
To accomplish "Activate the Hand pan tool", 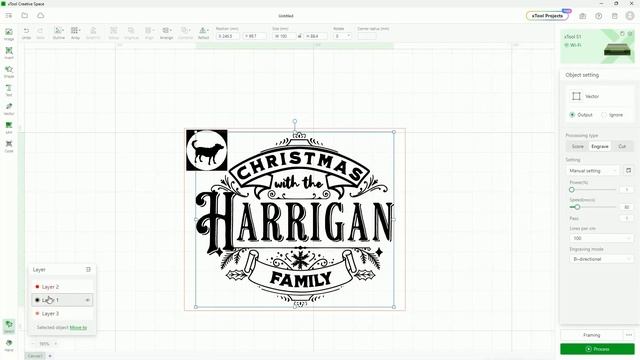I will [9, 345].
